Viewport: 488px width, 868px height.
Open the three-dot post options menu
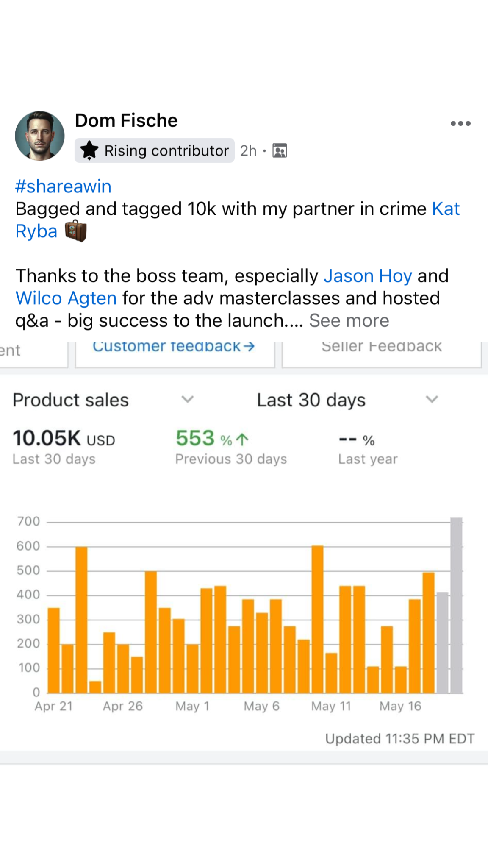[x=460, y=123]
